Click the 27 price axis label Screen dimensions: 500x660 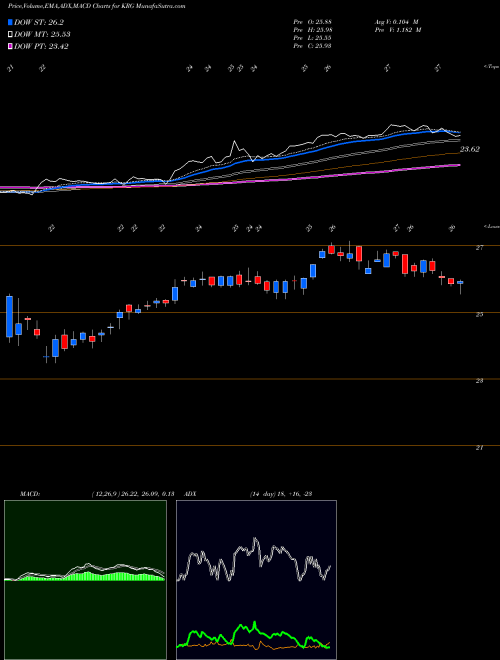click(479, 248)
